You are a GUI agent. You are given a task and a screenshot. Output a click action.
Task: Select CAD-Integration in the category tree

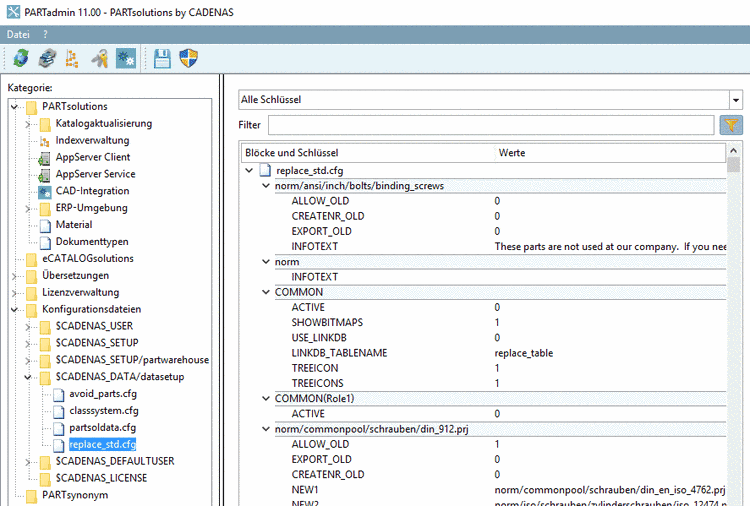[92, 191]
